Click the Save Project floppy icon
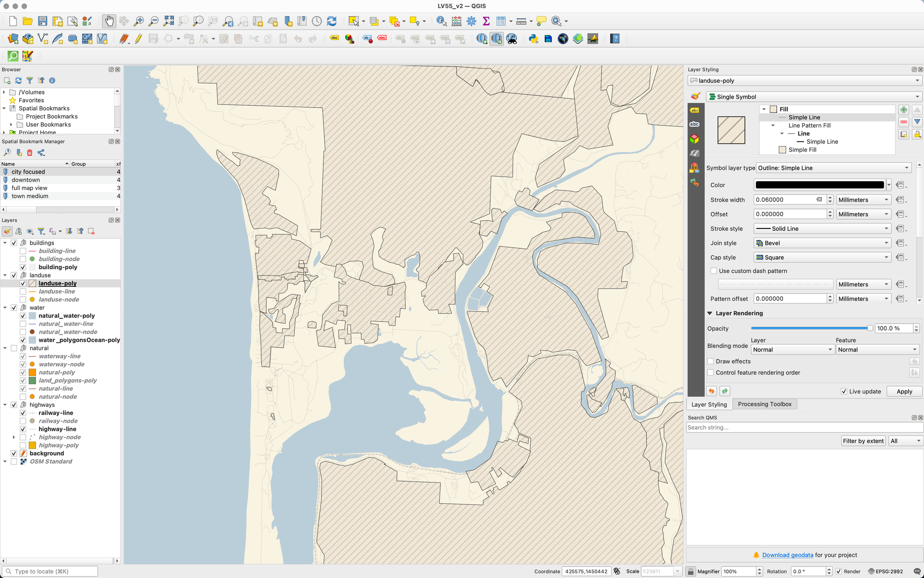This screenshot has height=578, width=924. tap(43, 21)
